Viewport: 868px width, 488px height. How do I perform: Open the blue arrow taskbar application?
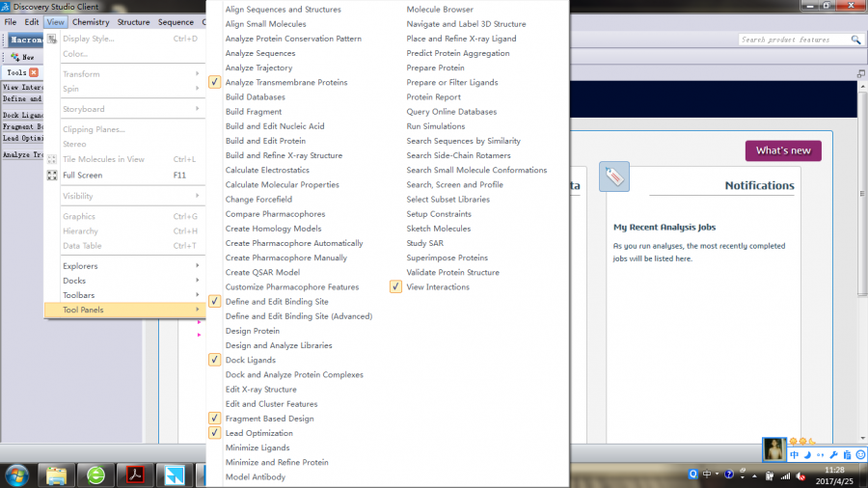[175, 475]
